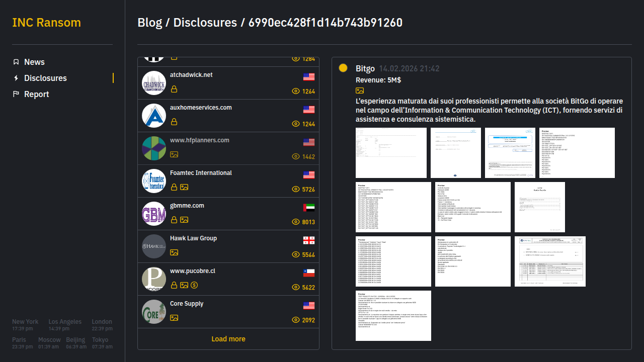Select the Report menu item
Image resolution: width=644 pixels, height=362 pixels.
click(36, 94)
